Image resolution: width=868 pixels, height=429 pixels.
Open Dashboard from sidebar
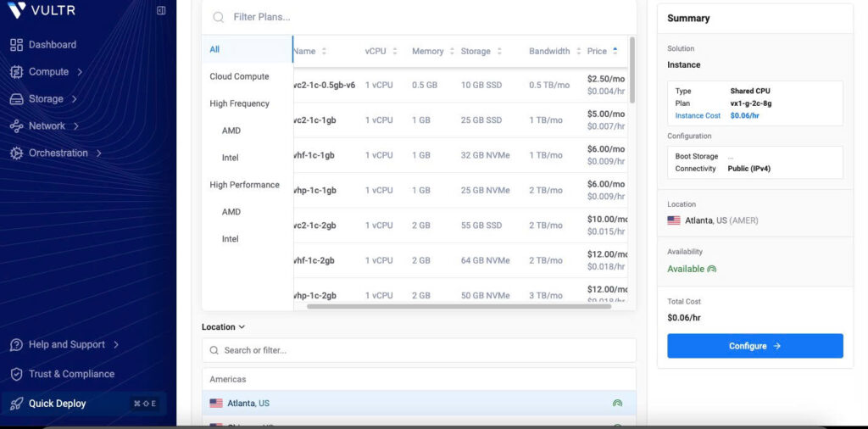[53, 45]
